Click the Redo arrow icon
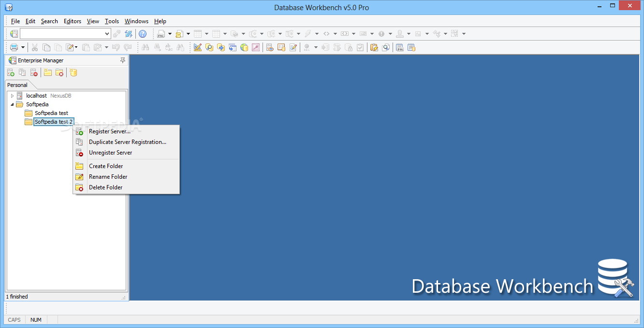Viewport: 644px width, 328px height. [x=128, y=47]
